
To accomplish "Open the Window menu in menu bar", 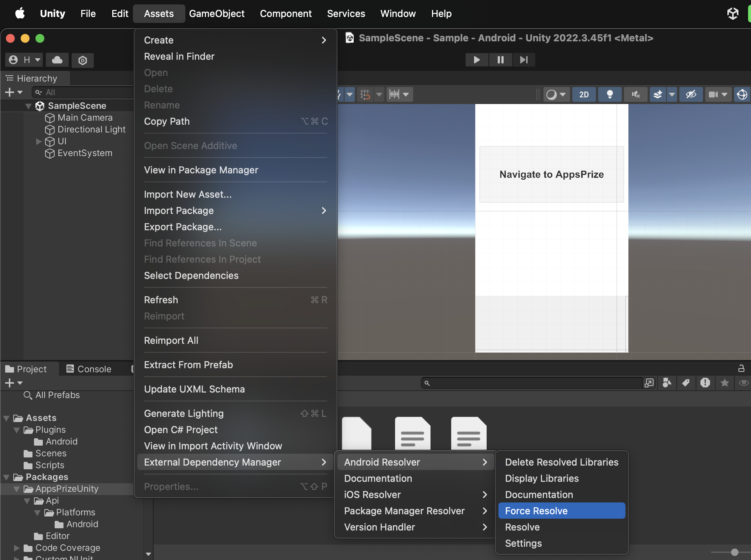I will (398, 14).
